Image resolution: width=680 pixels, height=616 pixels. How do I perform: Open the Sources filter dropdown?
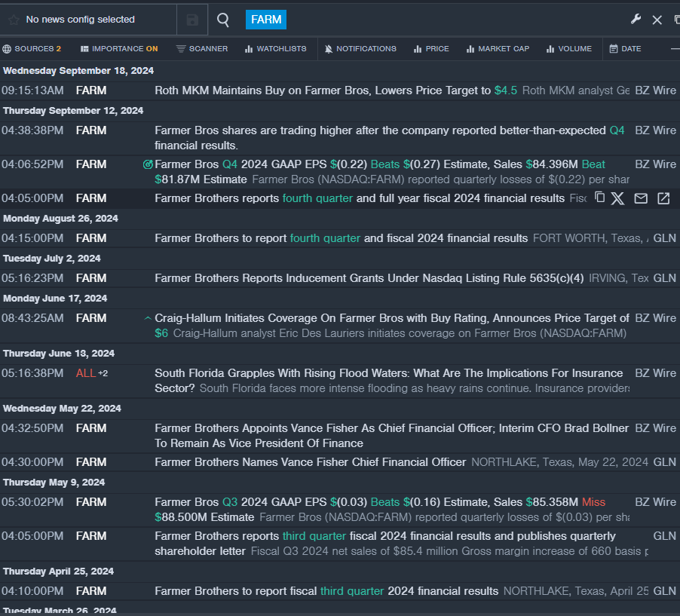pyautogui.click(x=32, y=49)
